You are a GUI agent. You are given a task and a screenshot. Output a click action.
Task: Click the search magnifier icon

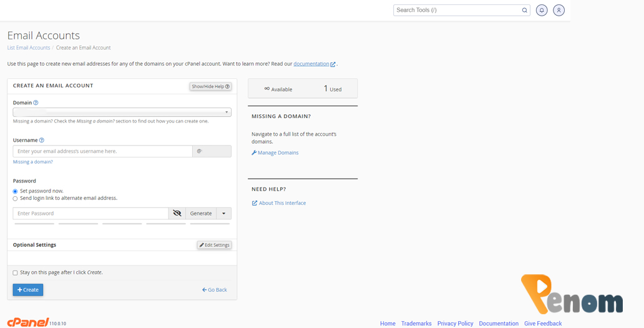tap(524, 10)
